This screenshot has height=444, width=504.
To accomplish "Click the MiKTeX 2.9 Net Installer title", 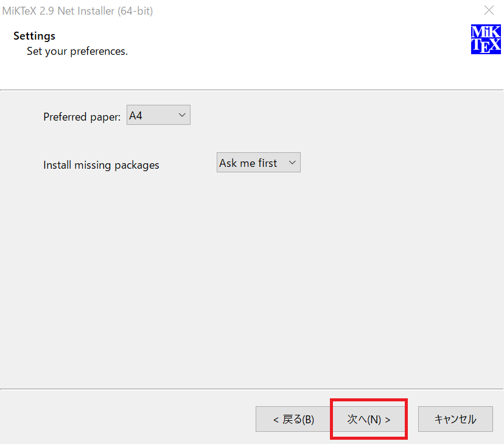I will (x=77, y=11).
